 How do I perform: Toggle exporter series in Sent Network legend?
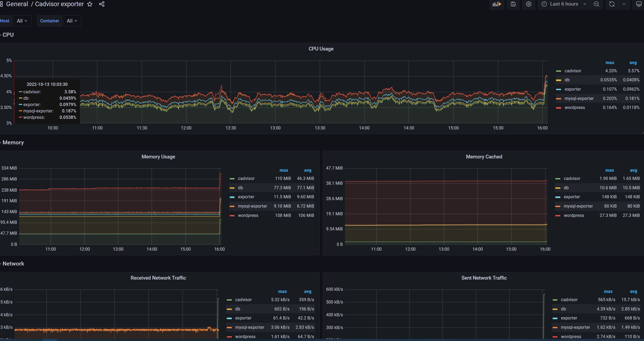point(569,318)
